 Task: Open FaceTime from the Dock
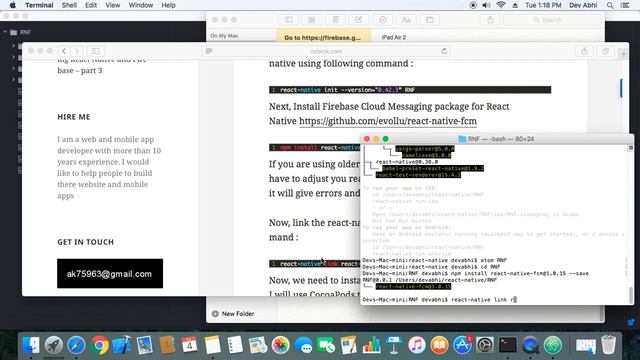pyautogui.click(x=326, y=345)
